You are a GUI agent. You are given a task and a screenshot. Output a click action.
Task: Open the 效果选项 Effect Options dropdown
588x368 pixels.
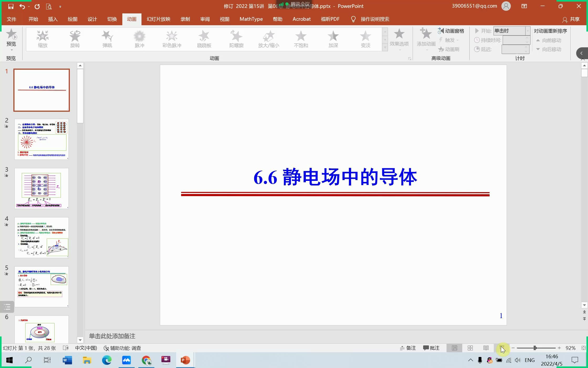(399, 39)
